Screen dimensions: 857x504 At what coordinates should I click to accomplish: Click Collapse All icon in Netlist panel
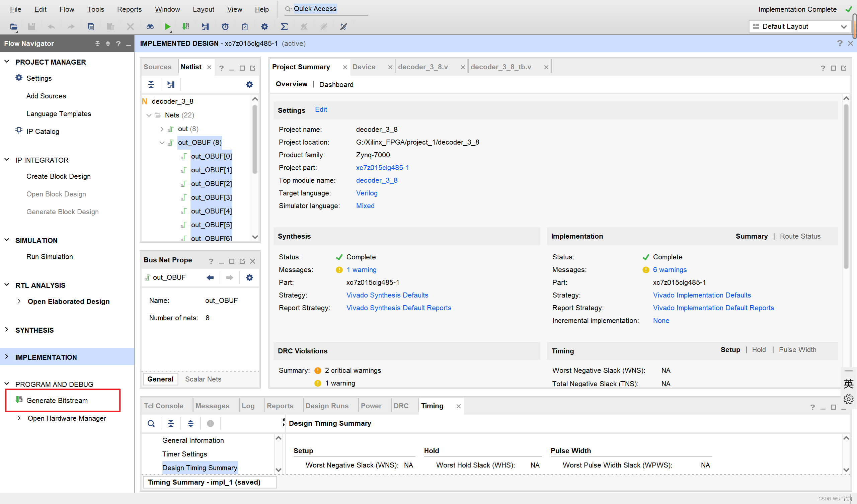151,84
